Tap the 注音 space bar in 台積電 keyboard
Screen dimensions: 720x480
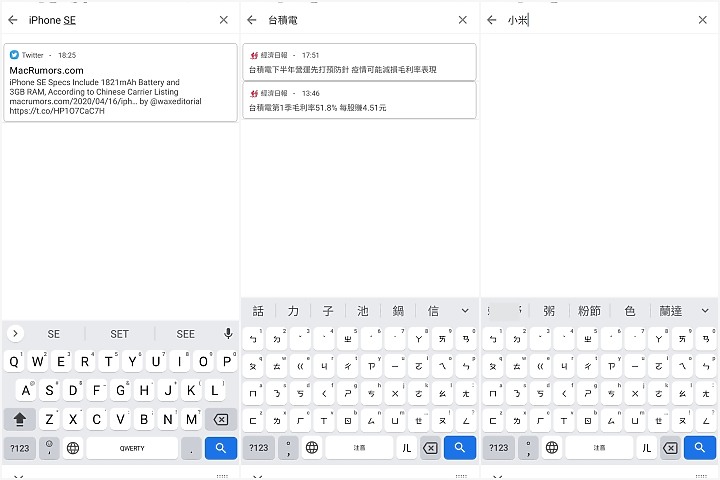click(x=359, y=447)
